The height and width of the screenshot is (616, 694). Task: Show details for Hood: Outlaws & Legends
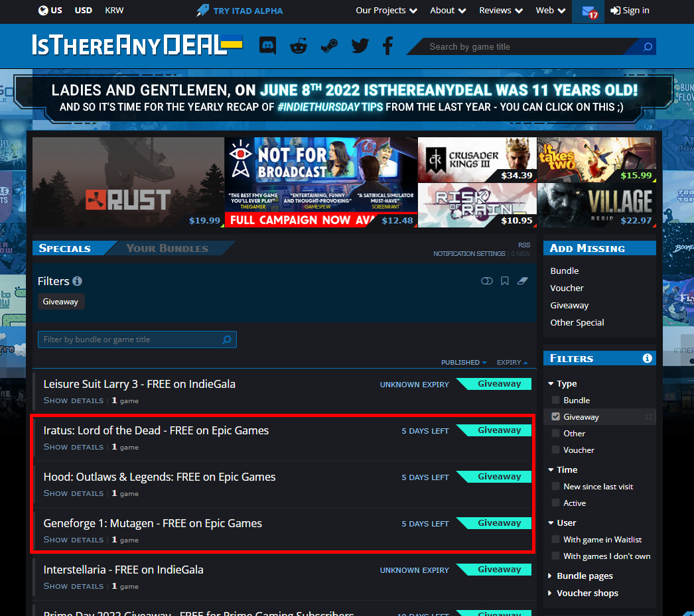(74, 493)
